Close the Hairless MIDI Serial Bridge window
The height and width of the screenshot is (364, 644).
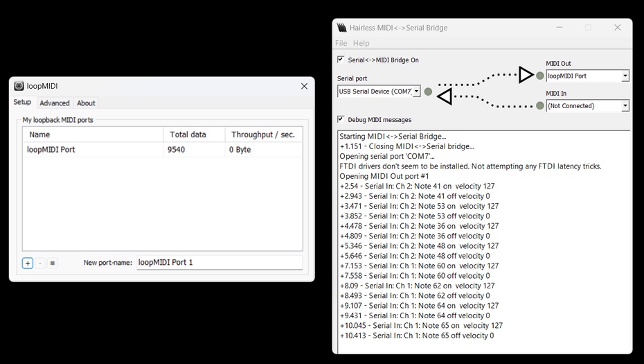617,28
